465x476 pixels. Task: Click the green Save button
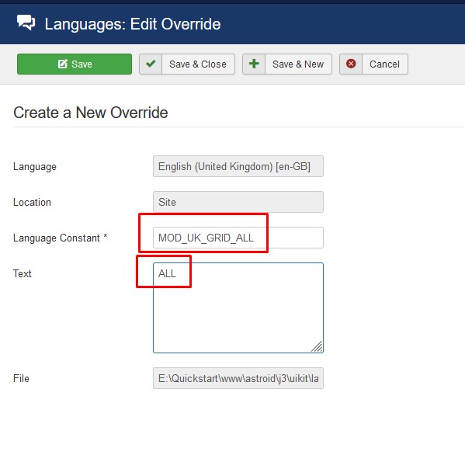[x=75, y=64]
